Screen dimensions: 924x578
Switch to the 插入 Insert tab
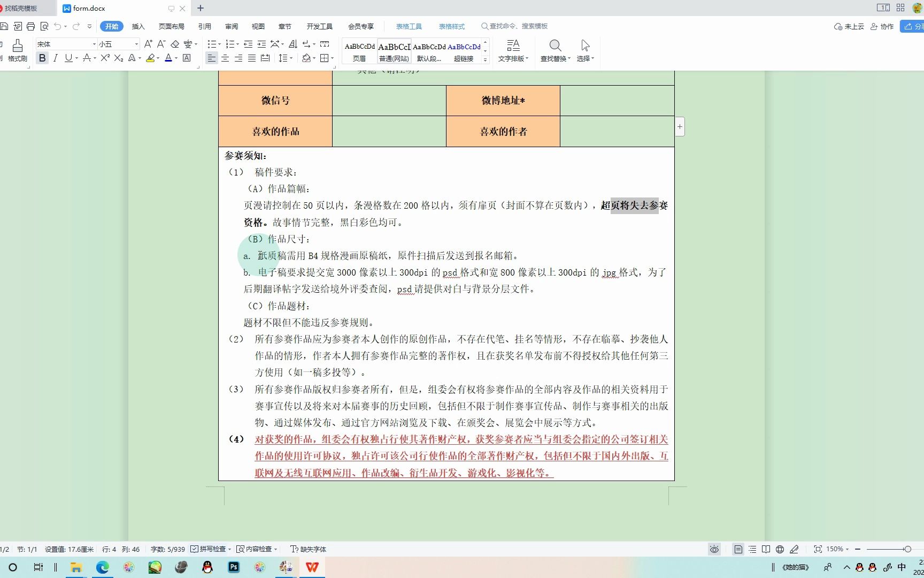tap(138, 26)
